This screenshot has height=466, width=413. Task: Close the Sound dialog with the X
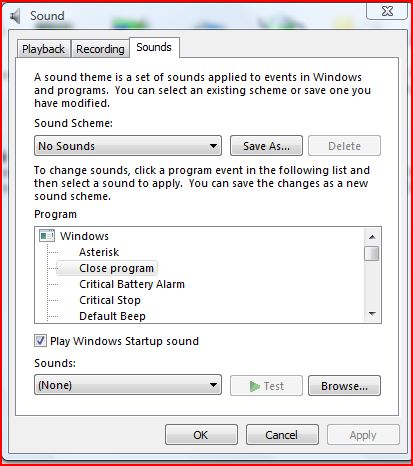tap(387, 11)
